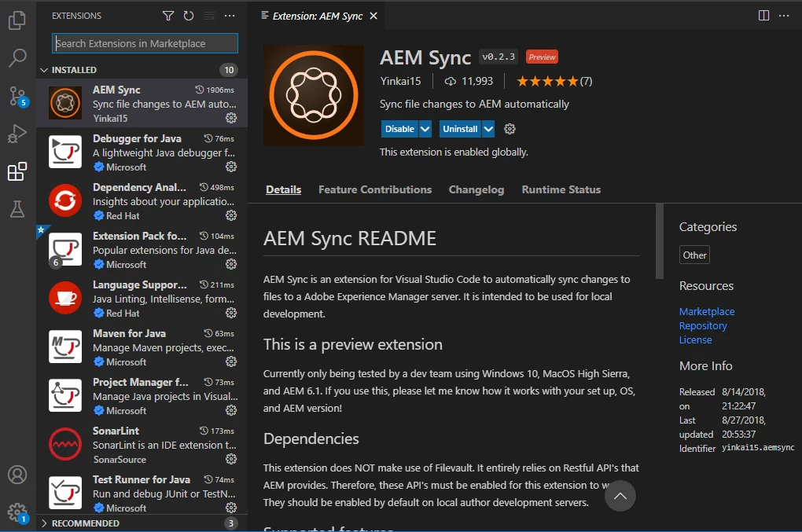Open the Accounts menu icon

click(17, 475)
